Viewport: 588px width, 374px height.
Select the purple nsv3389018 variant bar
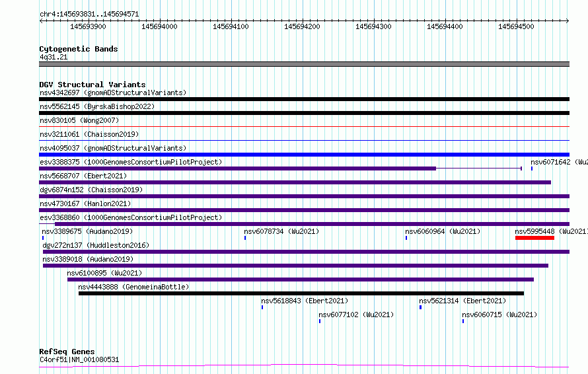click(x=295, y=266)
